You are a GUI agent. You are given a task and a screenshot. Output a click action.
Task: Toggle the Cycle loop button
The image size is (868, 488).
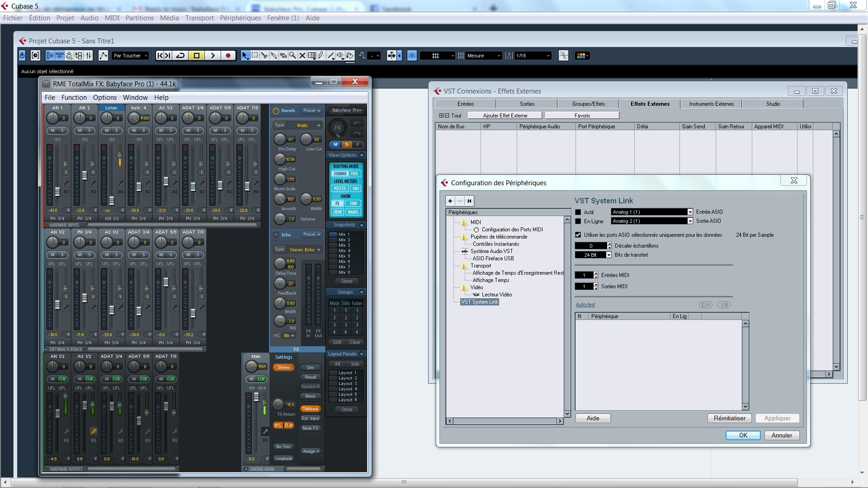(180, 56)
